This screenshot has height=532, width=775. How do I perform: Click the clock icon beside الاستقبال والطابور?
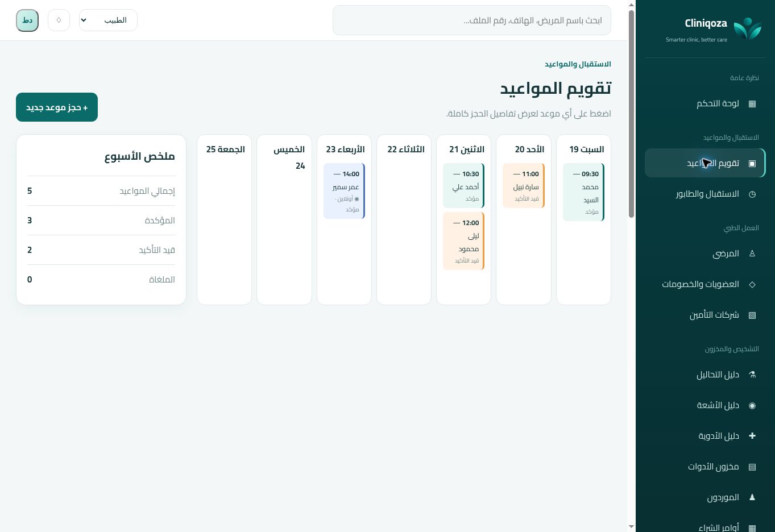[752, 194]
